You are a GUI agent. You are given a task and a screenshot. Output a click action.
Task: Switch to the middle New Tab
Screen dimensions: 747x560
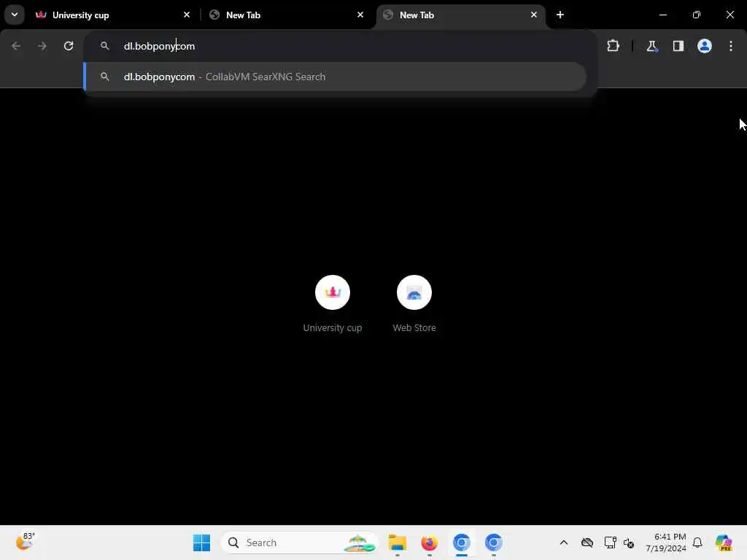286,15
